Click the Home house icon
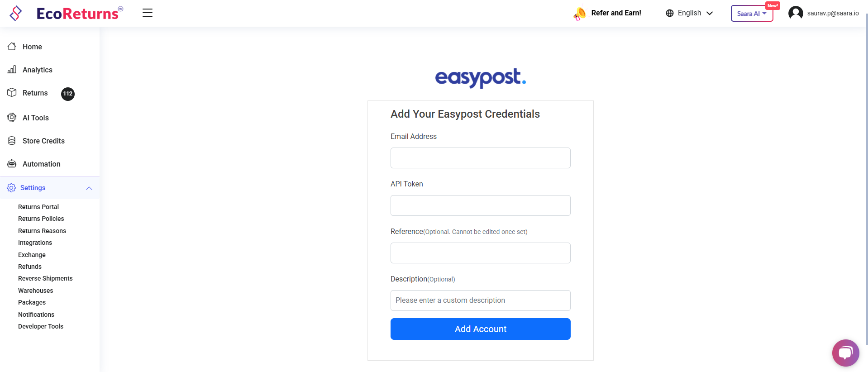 click(12, 47)
